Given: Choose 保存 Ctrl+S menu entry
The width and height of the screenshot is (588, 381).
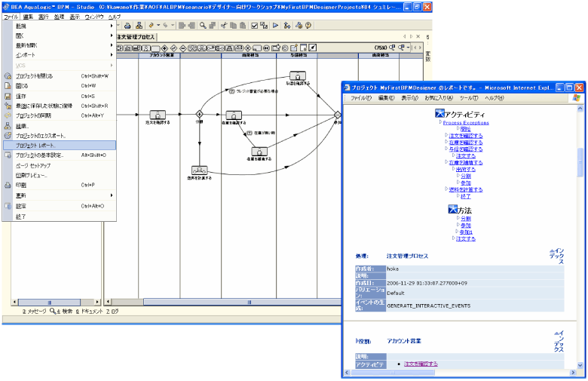Looking at the screenshot, I should tap(60, 96).
